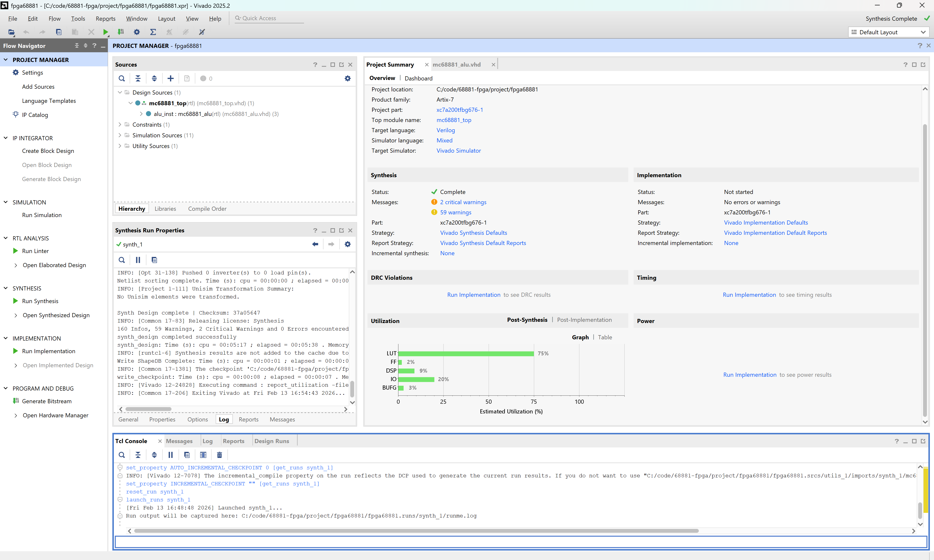Click the Tcl command input field

pyautogui.click(x=520, y=542)
